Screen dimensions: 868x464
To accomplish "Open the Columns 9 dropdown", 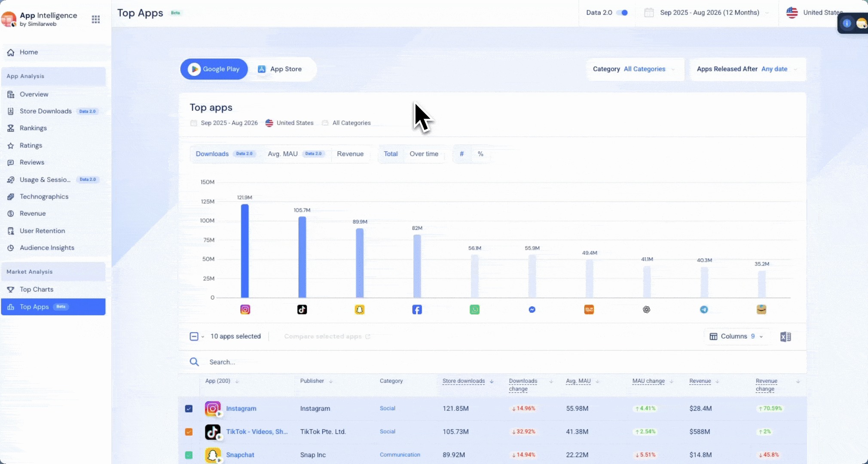I will [x=737, y=336].
